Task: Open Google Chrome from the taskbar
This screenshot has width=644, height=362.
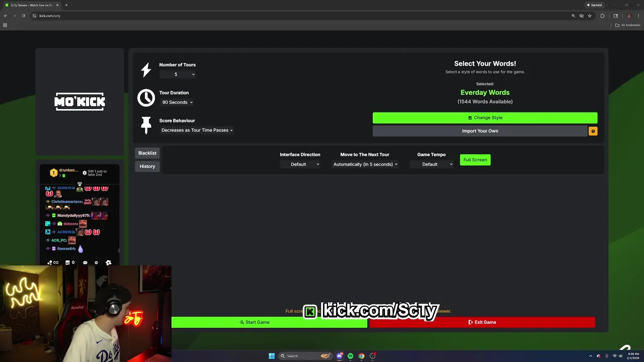Action: (x=361, y=356)
